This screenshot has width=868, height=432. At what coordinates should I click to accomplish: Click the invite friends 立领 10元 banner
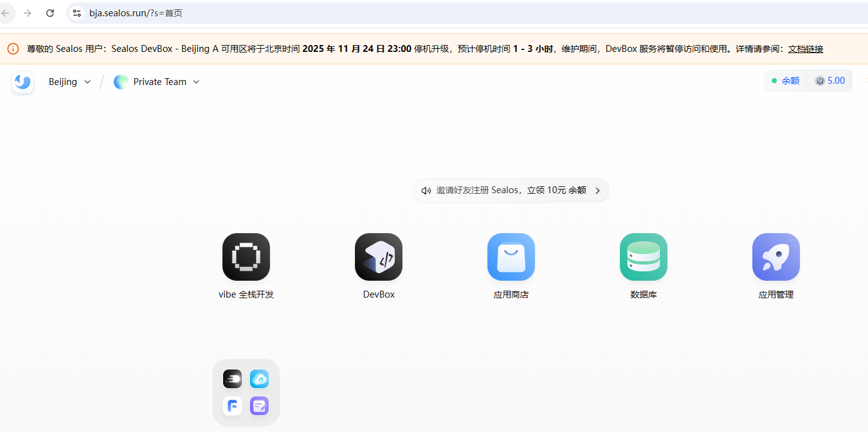click(x=511, y=191)
